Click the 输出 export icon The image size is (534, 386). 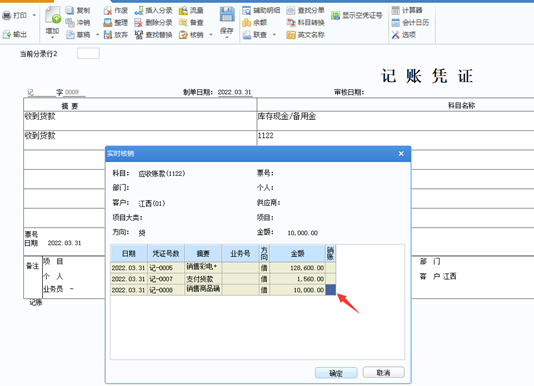point(7,34)
